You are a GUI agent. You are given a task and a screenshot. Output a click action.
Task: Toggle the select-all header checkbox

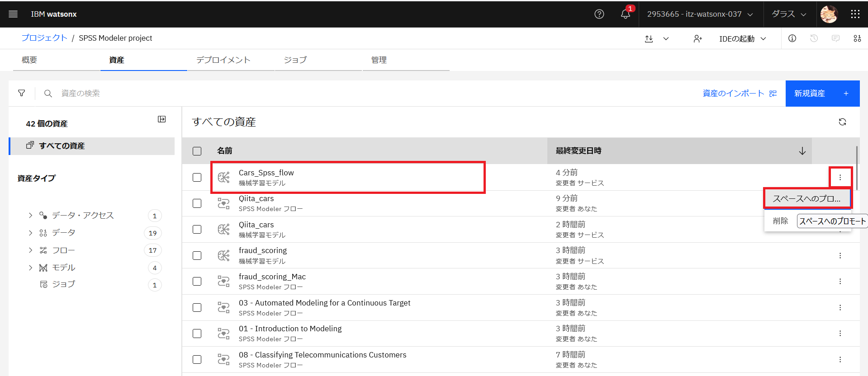point(197,151)
